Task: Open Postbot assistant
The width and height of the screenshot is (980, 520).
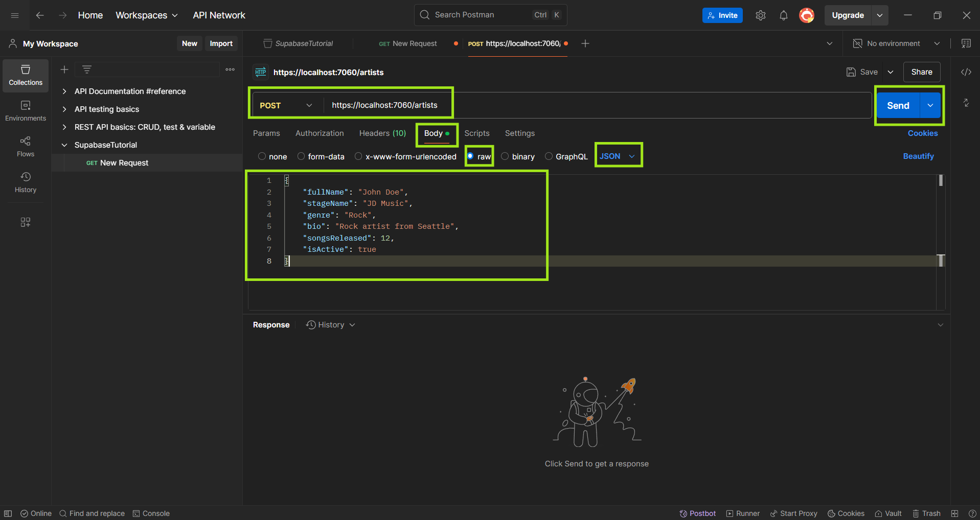Action: coord(698,513)
